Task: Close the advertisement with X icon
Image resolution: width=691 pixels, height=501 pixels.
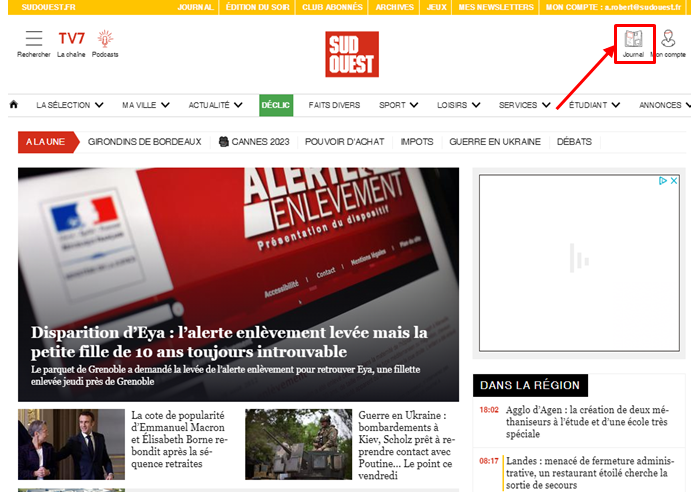Action: 674,181
